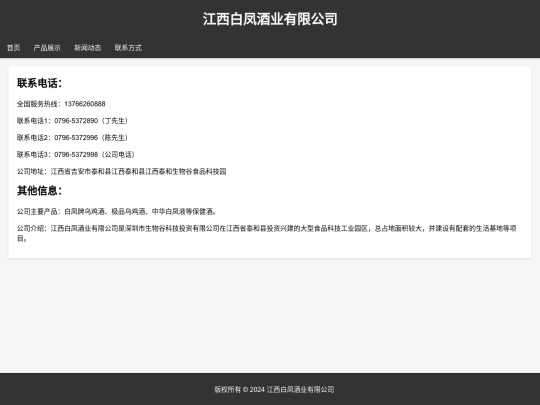Click the 江西白凤酒业有限公司 header title
Viewport: 540px width, 405px height.
pos(270,19)
